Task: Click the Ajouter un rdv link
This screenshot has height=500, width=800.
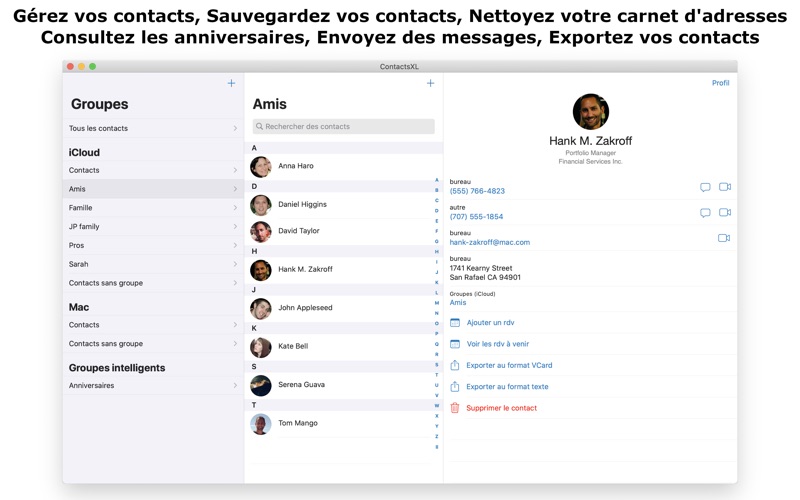Action: click(490, 322)
